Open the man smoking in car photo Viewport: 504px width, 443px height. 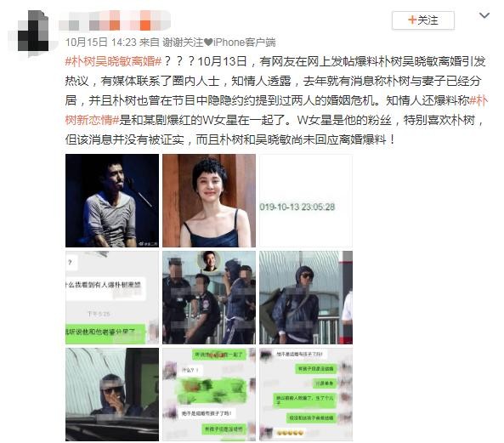click(112, 395)
